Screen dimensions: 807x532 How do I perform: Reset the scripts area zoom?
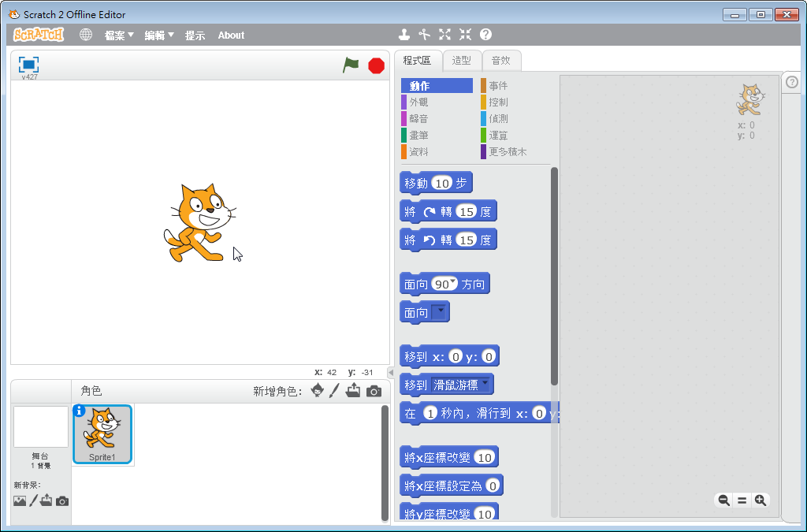point(742,500)
